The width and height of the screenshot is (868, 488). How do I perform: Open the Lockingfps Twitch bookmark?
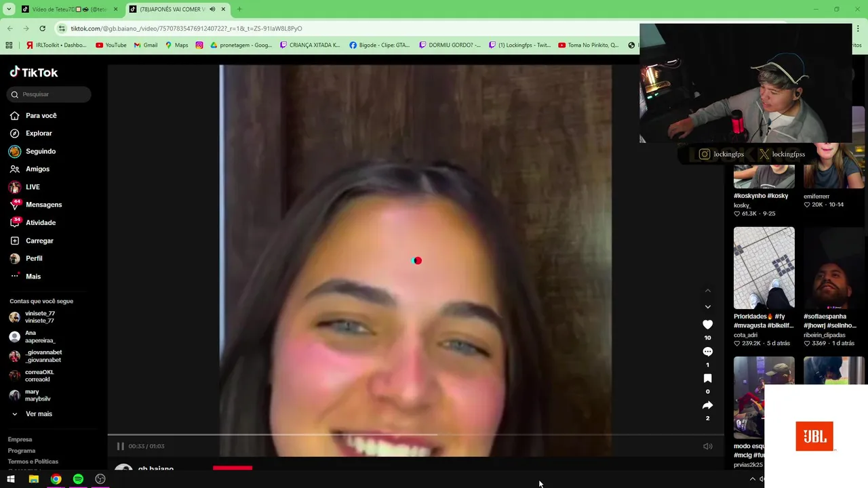[x=520, y=45]
